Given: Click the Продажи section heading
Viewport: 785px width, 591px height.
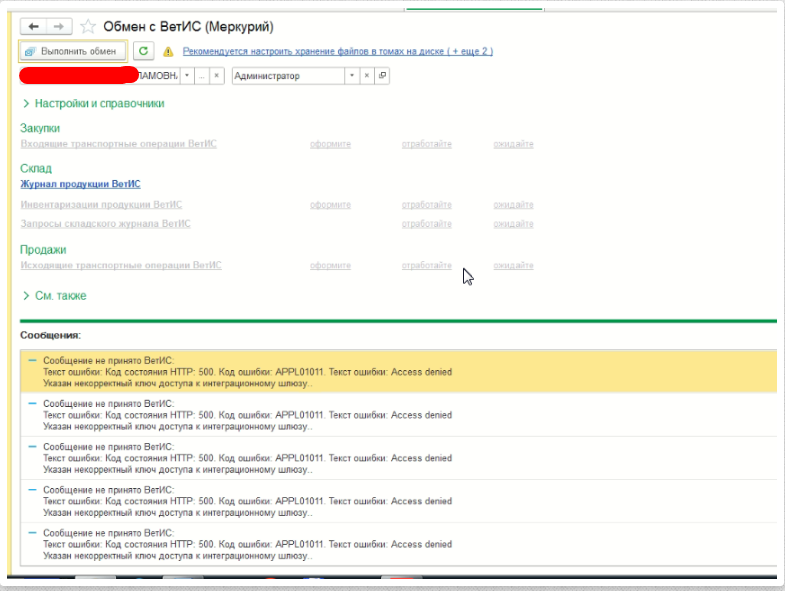Looking at the screenshot, I should (43, 249).
